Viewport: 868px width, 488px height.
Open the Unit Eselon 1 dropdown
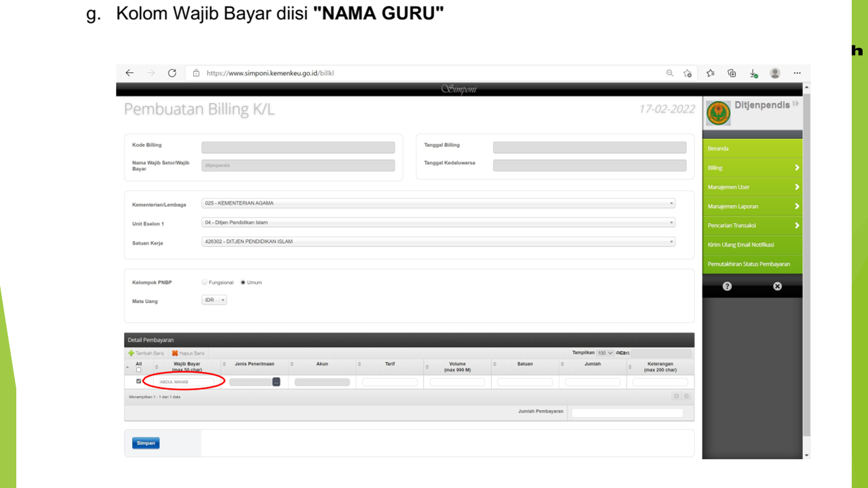point(438,222)
